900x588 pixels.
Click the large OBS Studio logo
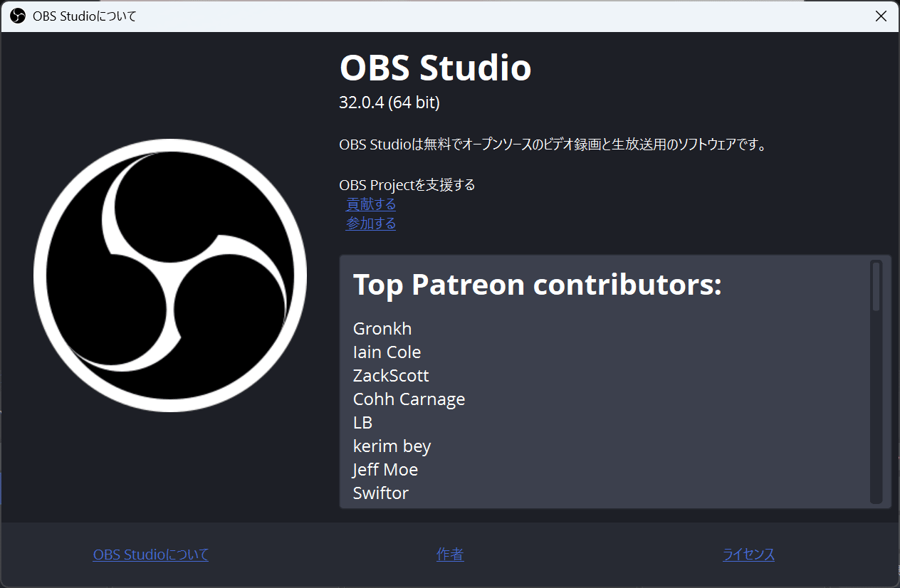click(170, 275)
